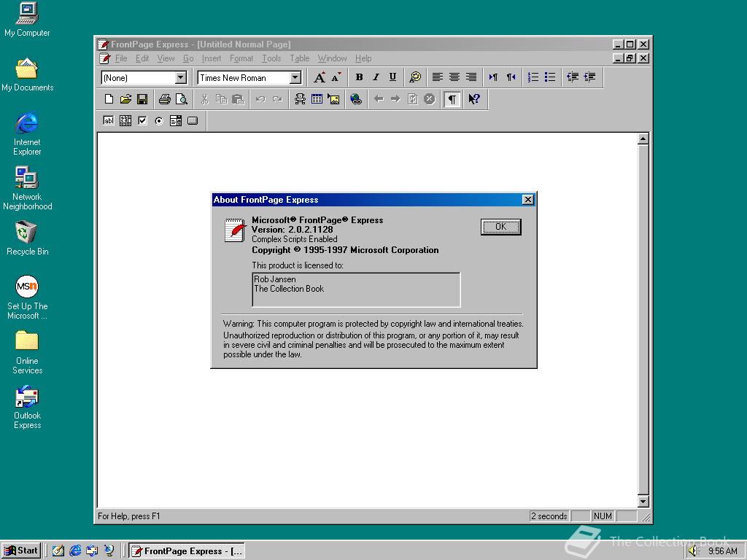Screen dimensions: 747x560
Task: Align text right
Action: 471,77
